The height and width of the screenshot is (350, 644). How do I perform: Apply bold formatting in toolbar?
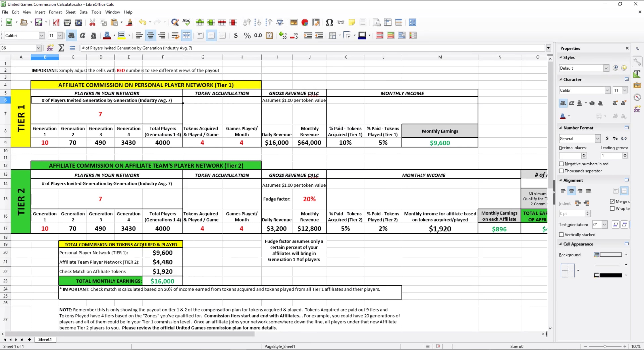pyautogui.click(x=71, y=36)
